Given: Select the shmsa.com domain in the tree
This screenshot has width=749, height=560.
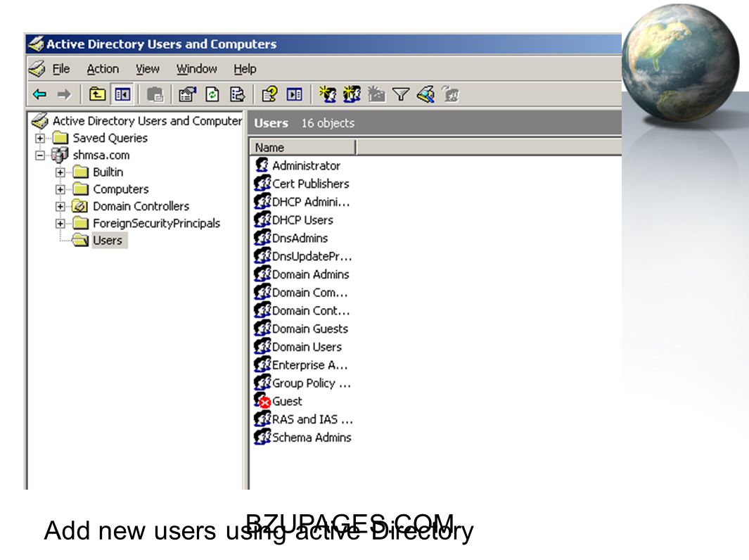Looking at the screenshot, I should click(101, 155).
